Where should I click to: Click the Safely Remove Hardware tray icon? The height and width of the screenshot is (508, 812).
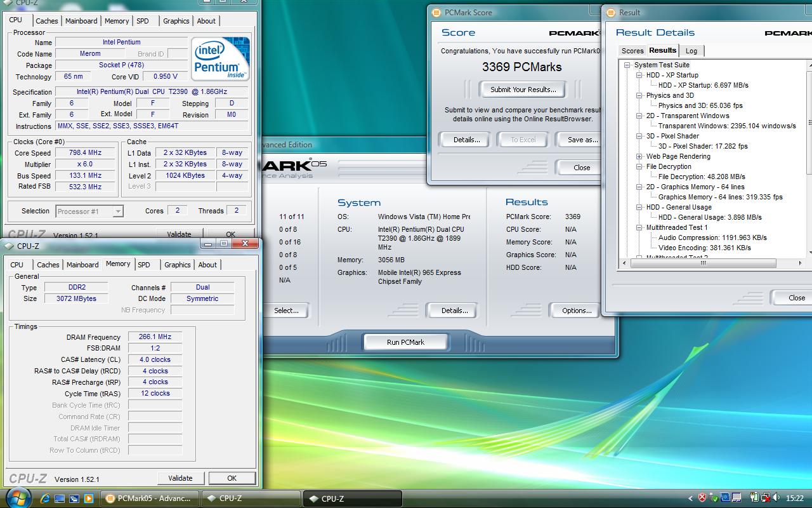click(x=714, y=498)
